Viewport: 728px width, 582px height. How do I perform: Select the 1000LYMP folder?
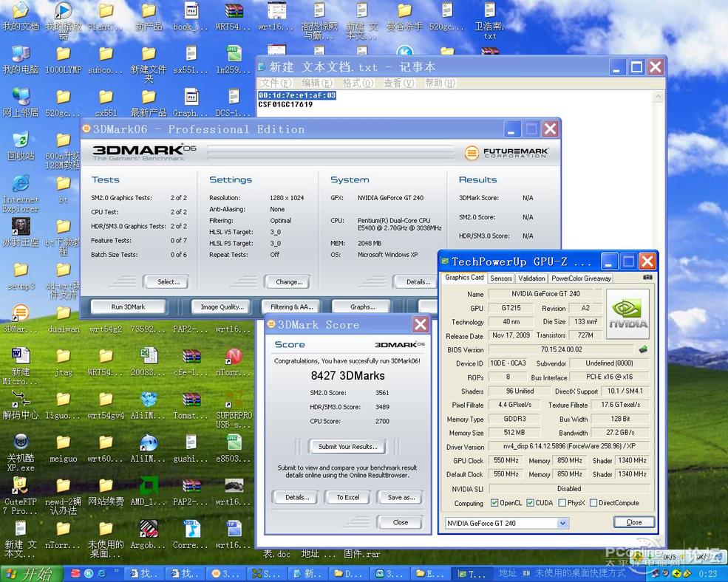click(63, 61)
